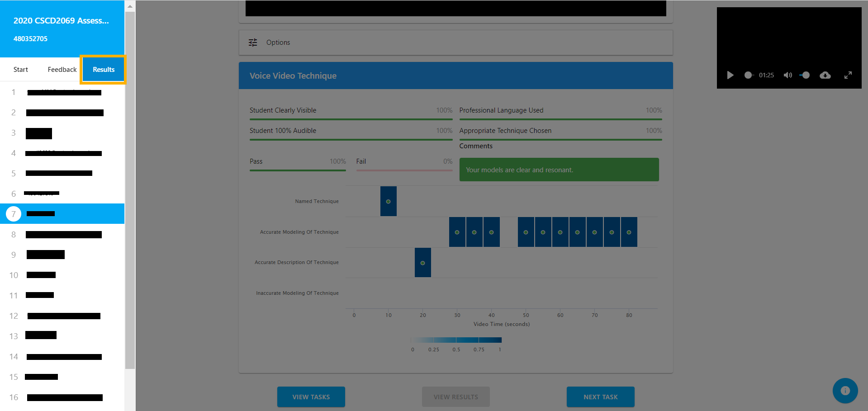
Task: Expand the video to fullscreen
Action: click(848, 75)
